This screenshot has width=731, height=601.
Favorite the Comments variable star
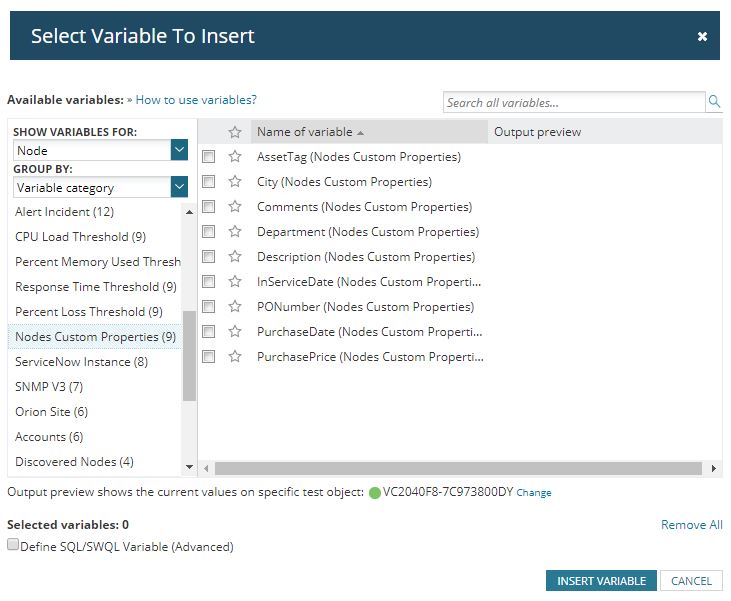(x=235, y=207)
